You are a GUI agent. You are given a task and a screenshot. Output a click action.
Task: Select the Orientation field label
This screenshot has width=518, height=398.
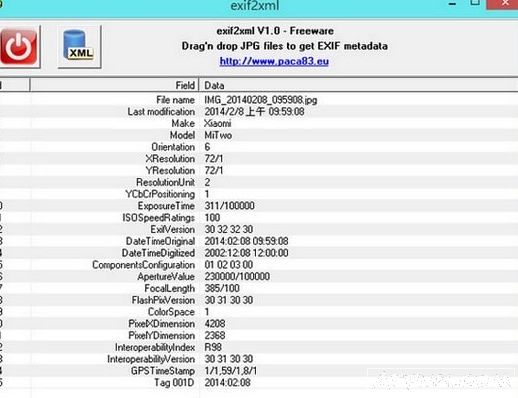click(x=173, y=147)
